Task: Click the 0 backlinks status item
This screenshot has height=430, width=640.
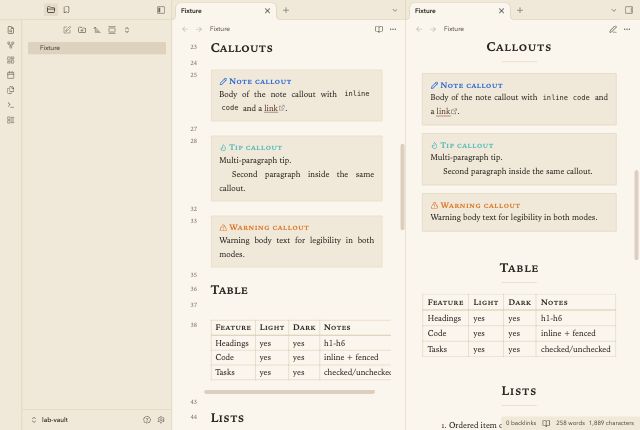Action: coord(521,423)
